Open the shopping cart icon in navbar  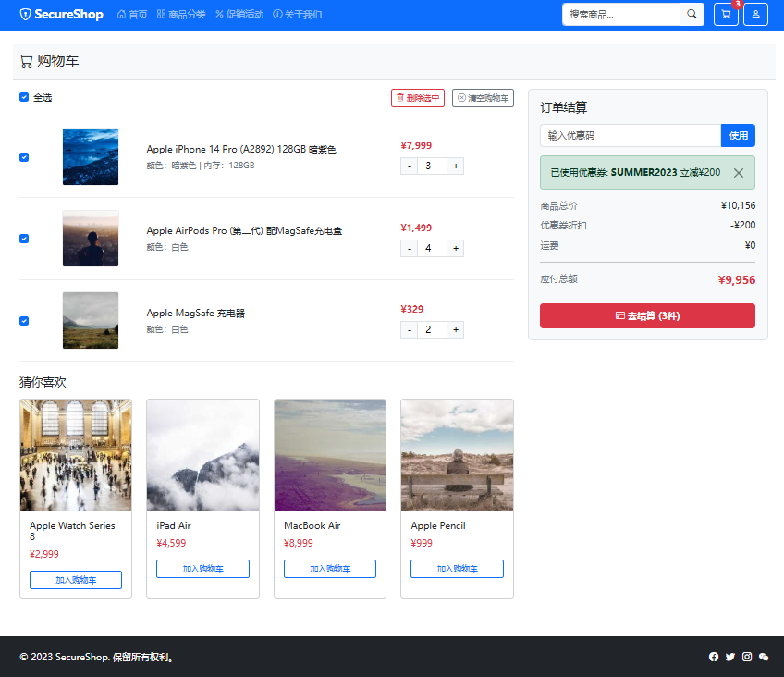(x=726, y=15)
